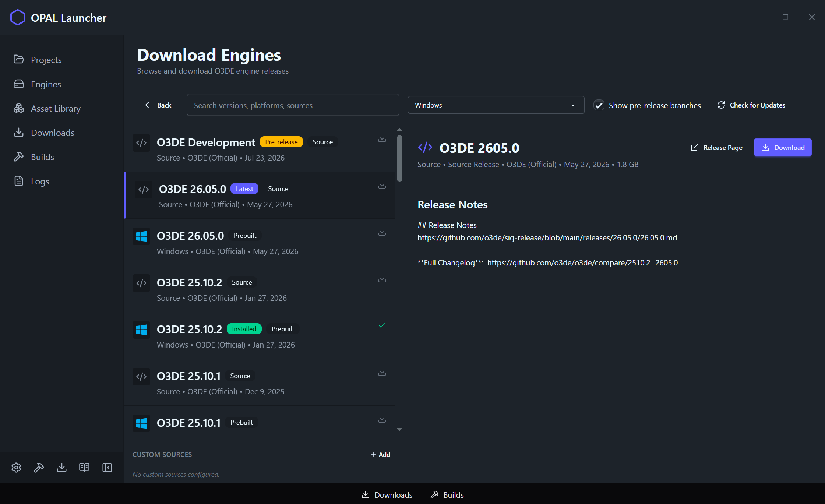
Task: Click source code icon of O3DE 25.10.2
Action: tap(141, 283)
